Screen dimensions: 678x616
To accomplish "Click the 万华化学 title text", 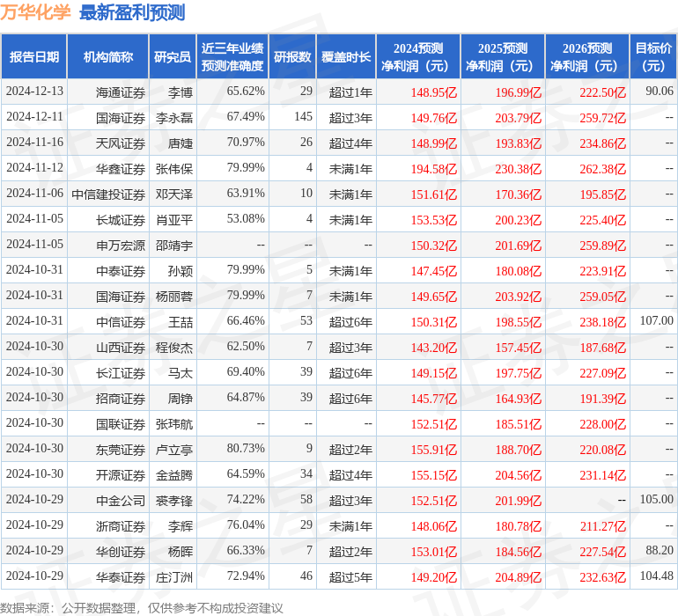I will 35,12.
